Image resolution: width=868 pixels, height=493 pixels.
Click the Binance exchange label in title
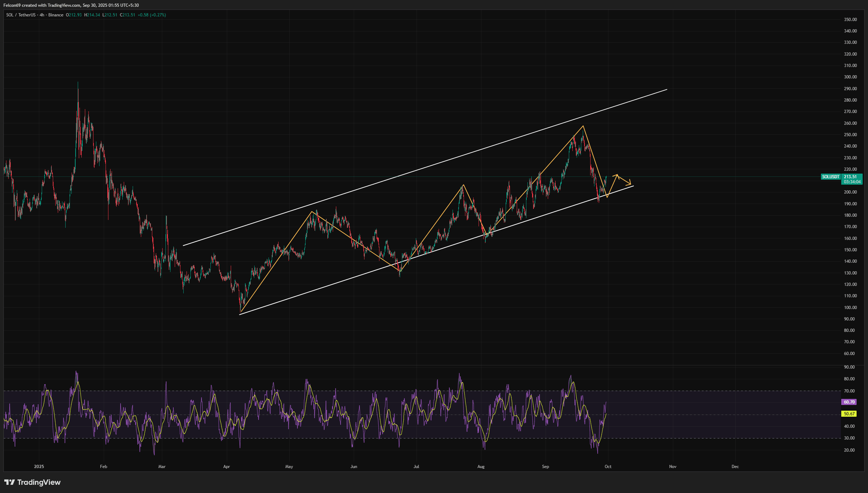point(56,15)
